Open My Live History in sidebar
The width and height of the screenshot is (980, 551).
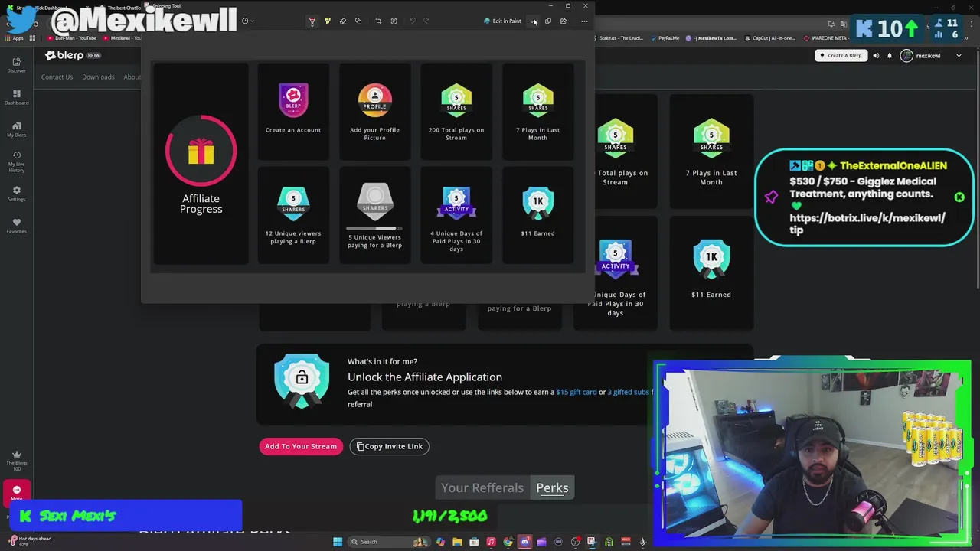click(16, 161)
